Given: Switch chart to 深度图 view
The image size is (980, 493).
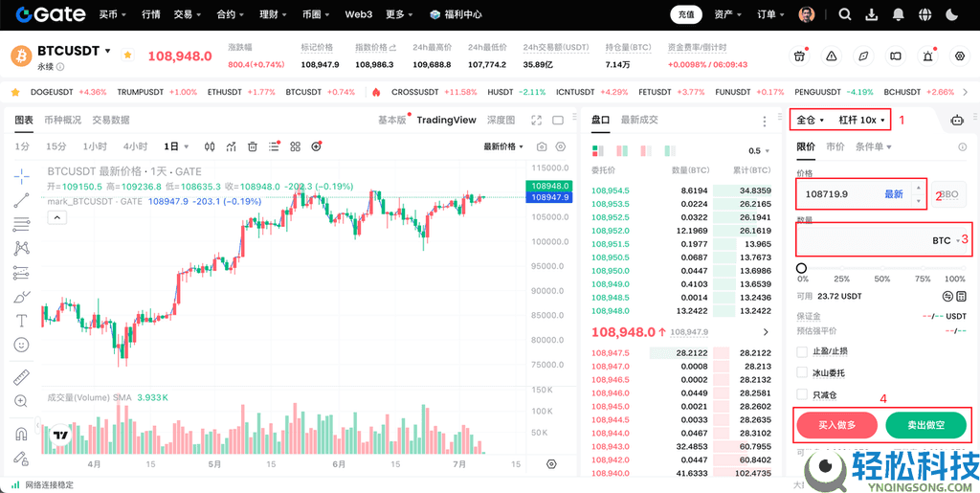Looking at the screenshot, I should click(x=501, y=120).
